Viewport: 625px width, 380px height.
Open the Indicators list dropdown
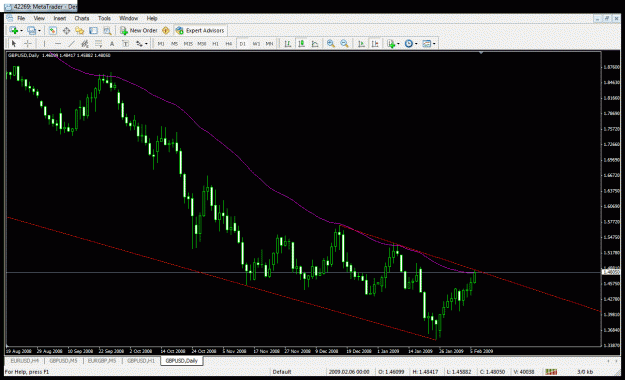(x=393, y=43)
